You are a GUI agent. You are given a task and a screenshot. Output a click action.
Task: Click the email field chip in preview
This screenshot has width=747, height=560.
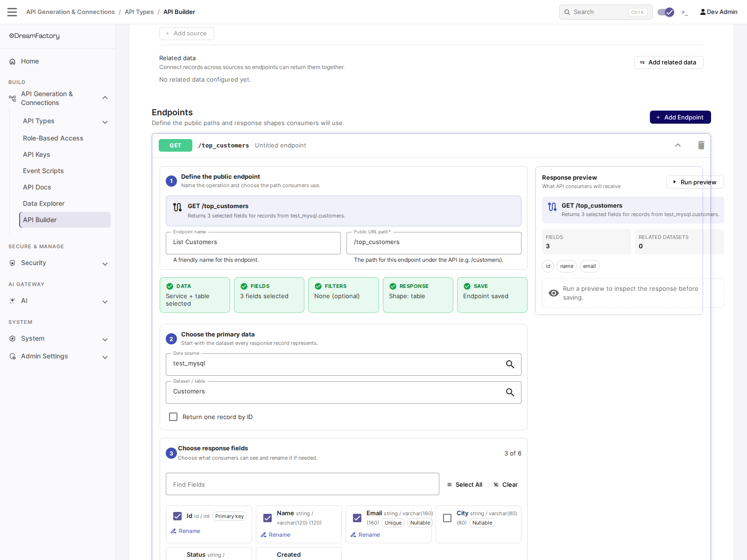pyautogui.click(x=590, y=266)
